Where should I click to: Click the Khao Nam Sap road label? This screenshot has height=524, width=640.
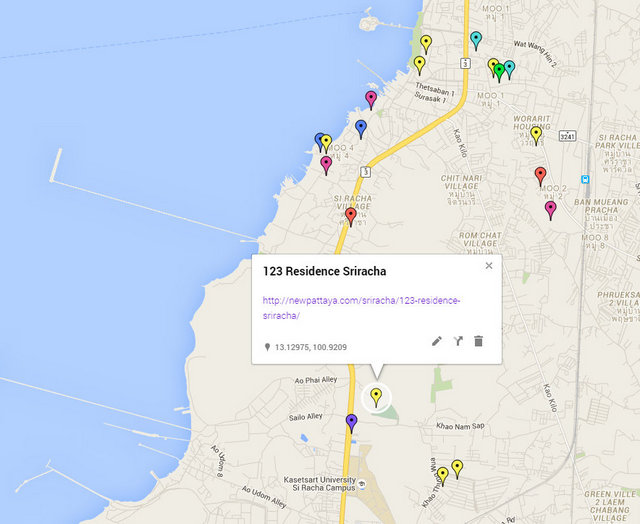pos(460,426)
